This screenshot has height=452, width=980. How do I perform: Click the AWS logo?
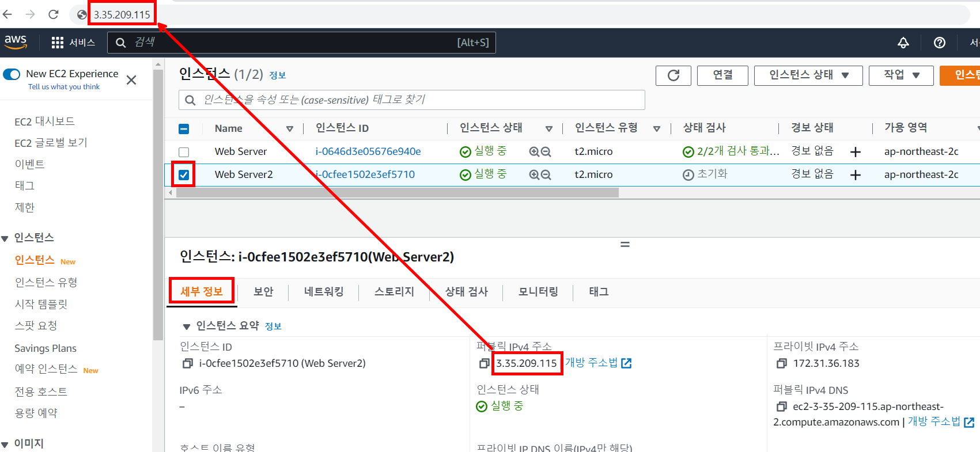coord(16,42)
